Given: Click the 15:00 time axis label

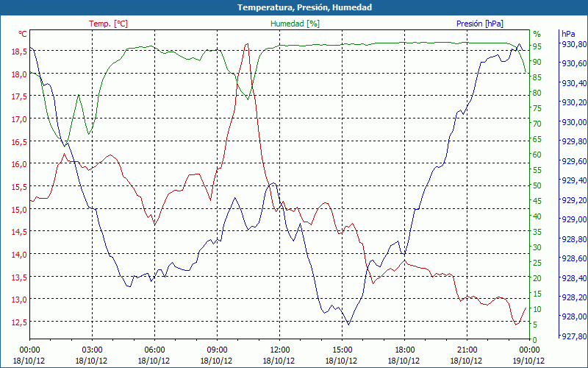Looking at the screenshot, I should coord(342,350).
